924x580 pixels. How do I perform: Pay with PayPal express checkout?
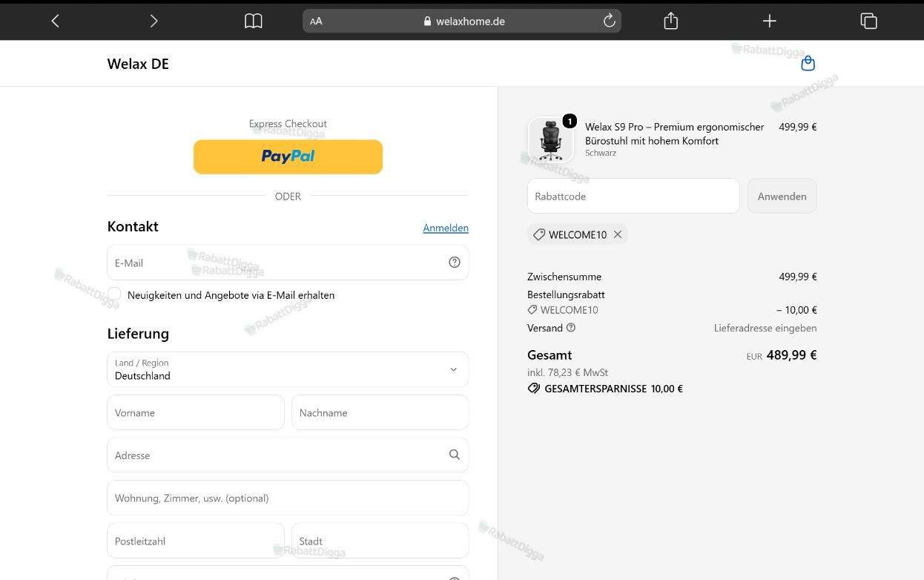click(x=288, y=156)
